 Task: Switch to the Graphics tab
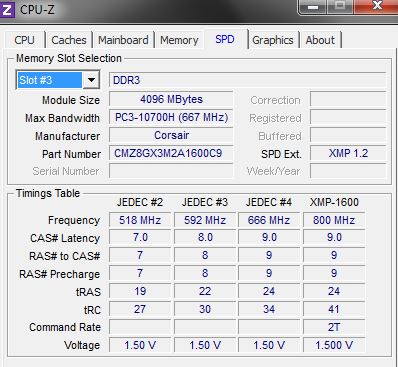(273, 40)
